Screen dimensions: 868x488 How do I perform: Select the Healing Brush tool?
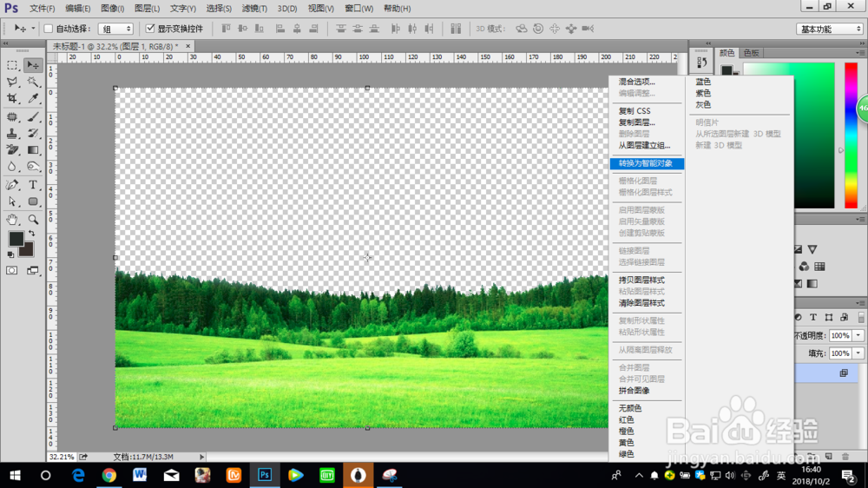coord(12,117)
